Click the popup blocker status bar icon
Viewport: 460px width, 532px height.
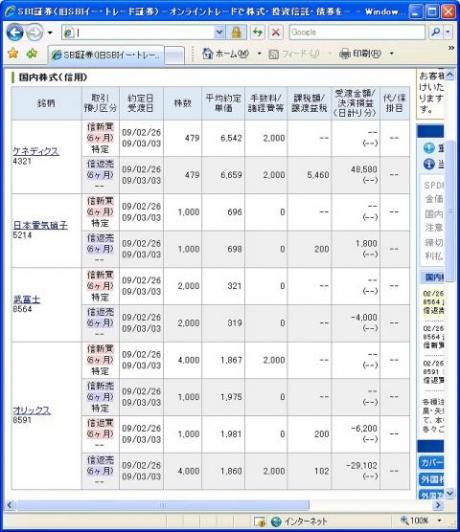pyautogui.click(x=259, y=521)
